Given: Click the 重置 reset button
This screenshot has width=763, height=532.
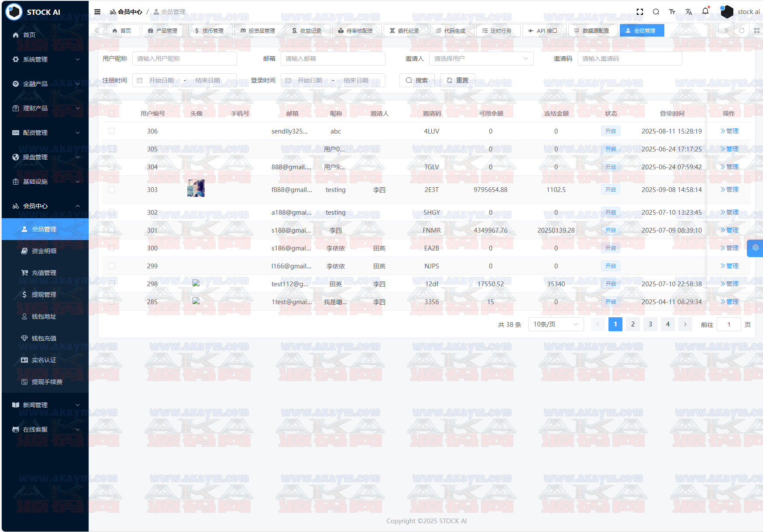Looking at the screenshot, I should click(457, 80).
